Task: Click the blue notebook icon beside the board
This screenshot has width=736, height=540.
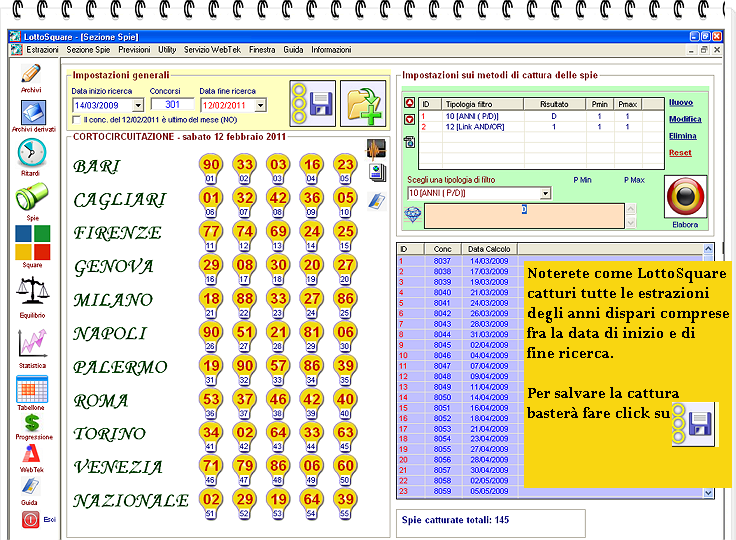Action: click(377, 201)
